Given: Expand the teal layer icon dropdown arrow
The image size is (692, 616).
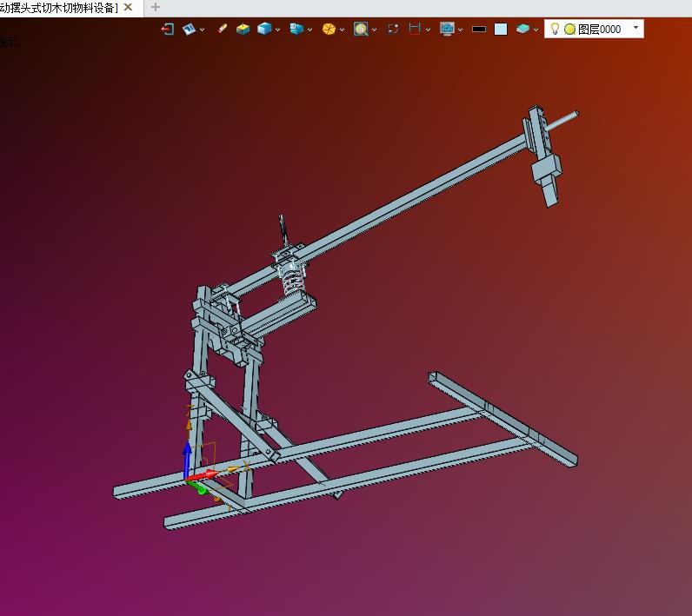Looking at the screenshot, I should tap(536, 30).
